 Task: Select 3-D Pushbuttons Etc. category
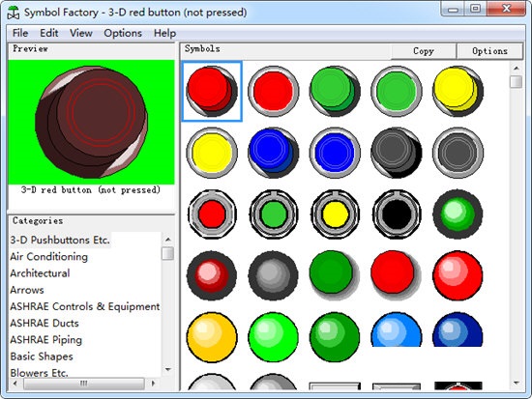coord(60,240)
